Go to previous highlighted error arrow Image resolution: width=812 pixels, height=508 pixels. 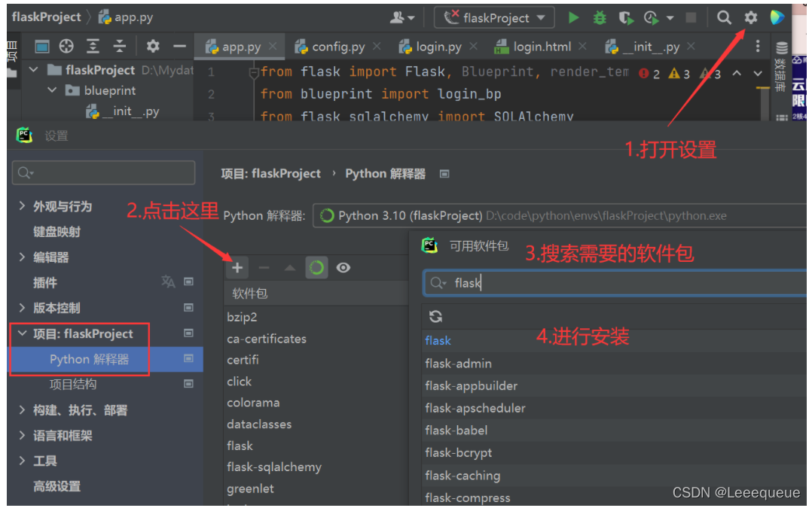tap(737, 74)
